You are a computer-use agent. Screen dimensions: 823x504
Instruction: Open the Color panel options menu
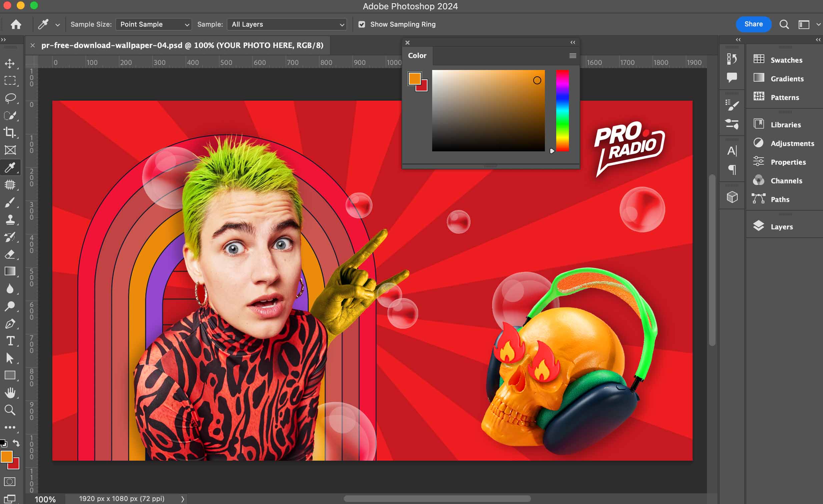pyautogui.click(x=573, y=56)
